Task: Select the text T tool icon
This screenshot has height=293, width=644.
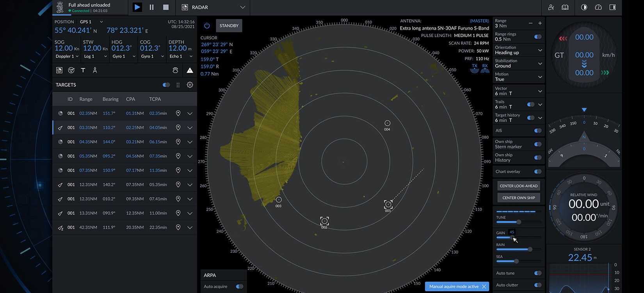Action: pyautogui.click(x=83, y=70)
